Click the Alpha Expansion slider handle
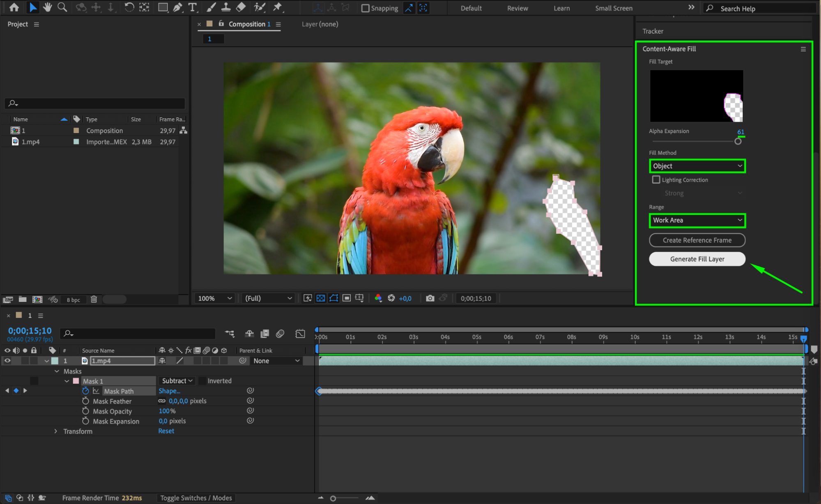821x504 pixels. click(x=738, y=141)
